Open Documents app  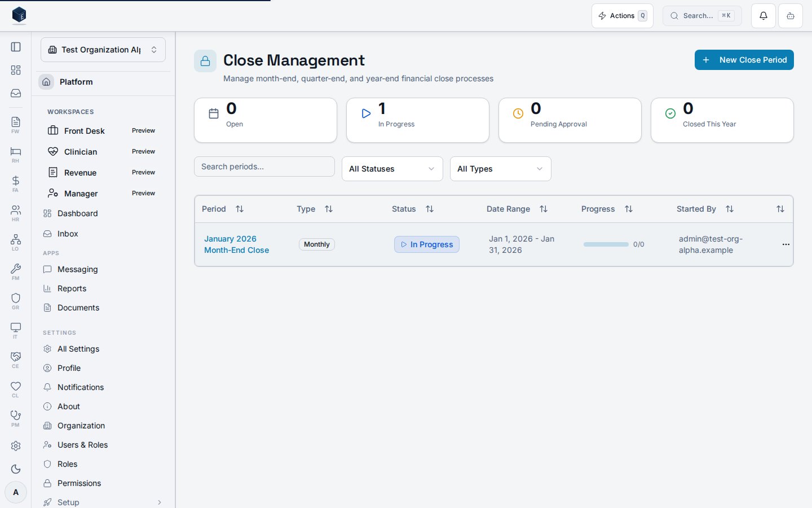(x=103, y=308)
